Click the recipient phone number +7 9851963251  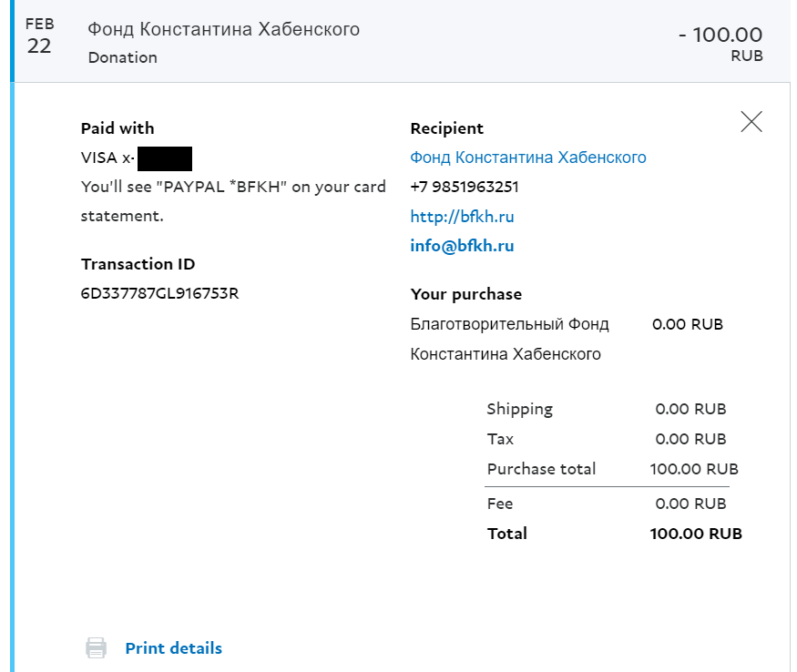464,187
